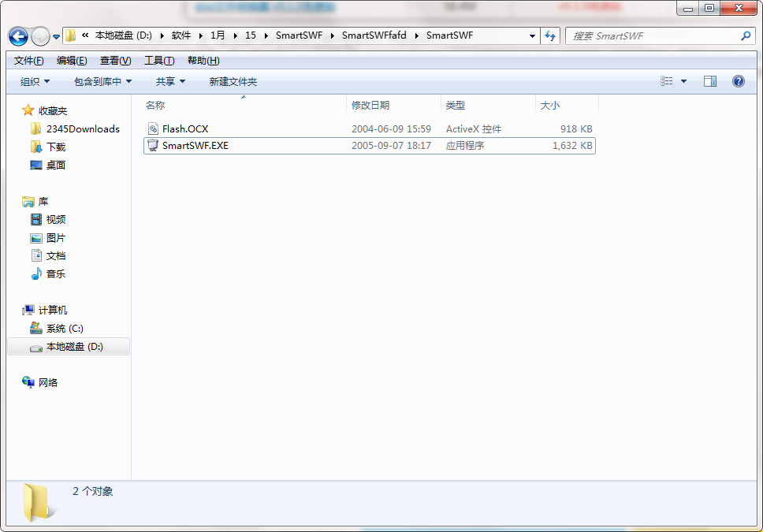Click the 新建文件夹 button
The image size is (763, 532).
pyautogui.click(x=233, y=81)
